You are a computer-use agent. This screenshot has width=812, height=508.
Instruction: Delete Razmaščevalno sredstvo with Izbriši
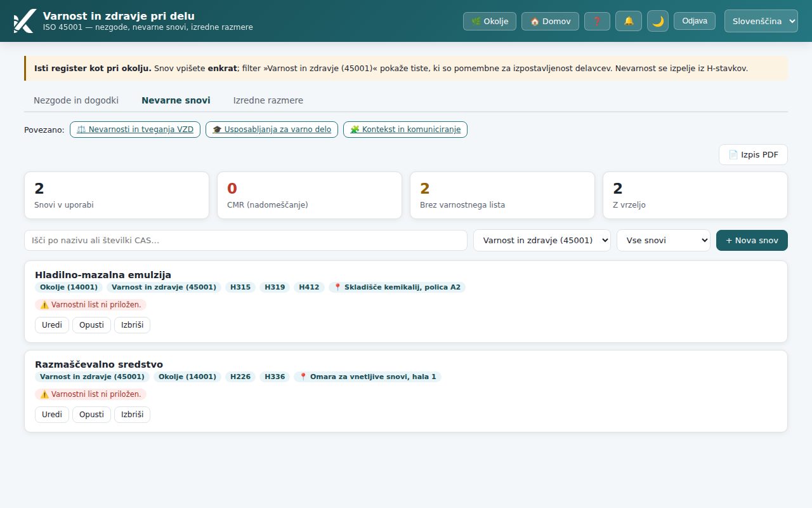[132, 415]
